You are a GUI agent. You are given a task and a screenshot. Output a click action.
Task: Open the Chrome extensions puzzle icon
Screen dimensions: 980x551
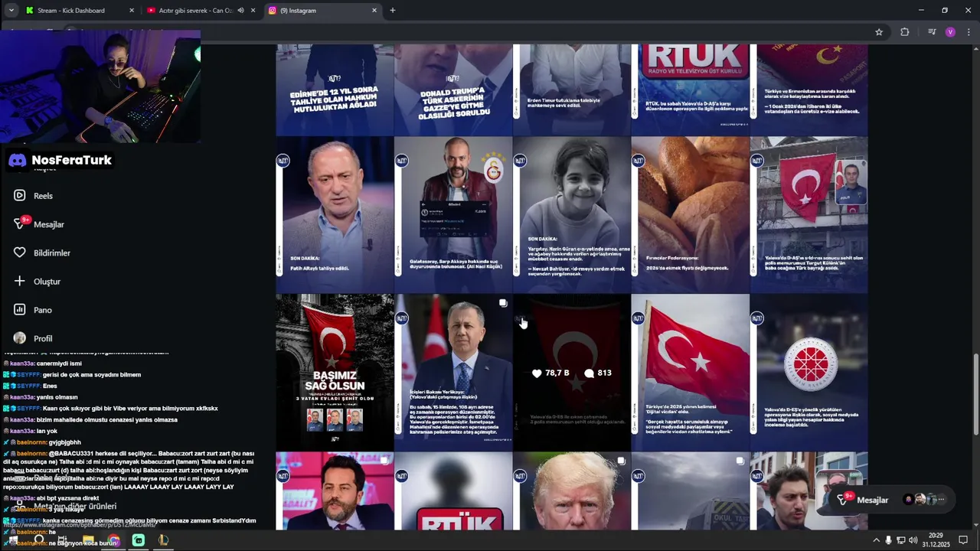(905, 32)
